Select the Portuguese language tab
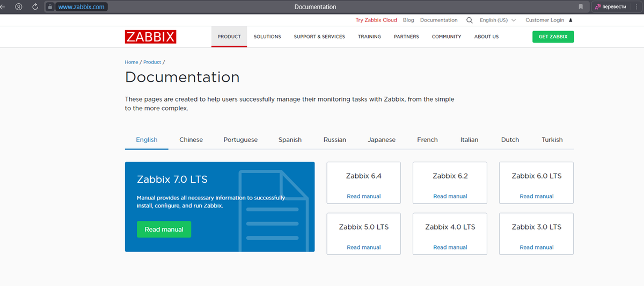This screenshot has height=286, width=644. pyautogui.click(x=240, y=140)
